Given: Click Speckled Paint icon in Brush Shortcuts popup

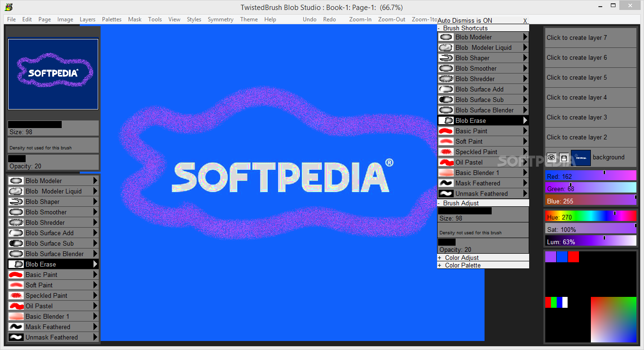Looking at the screenshot, I should pyautogui.click(x=446, y=152).
